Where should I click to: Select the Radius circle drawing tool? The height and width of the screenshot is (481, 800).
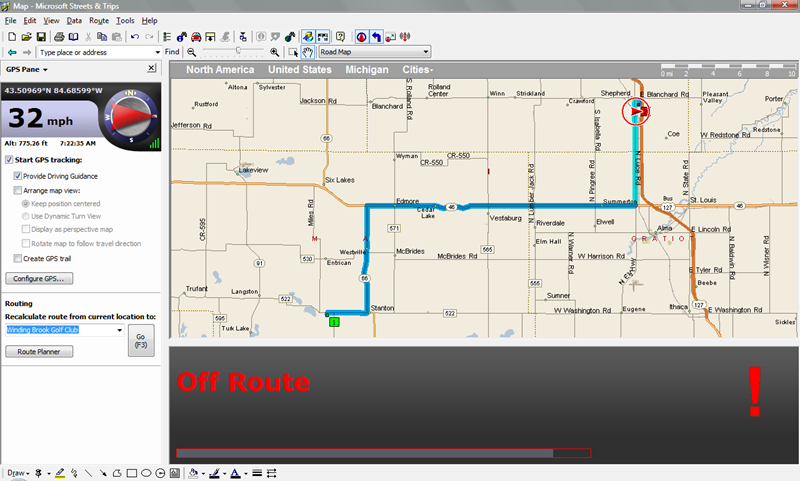tap(160, 473)
